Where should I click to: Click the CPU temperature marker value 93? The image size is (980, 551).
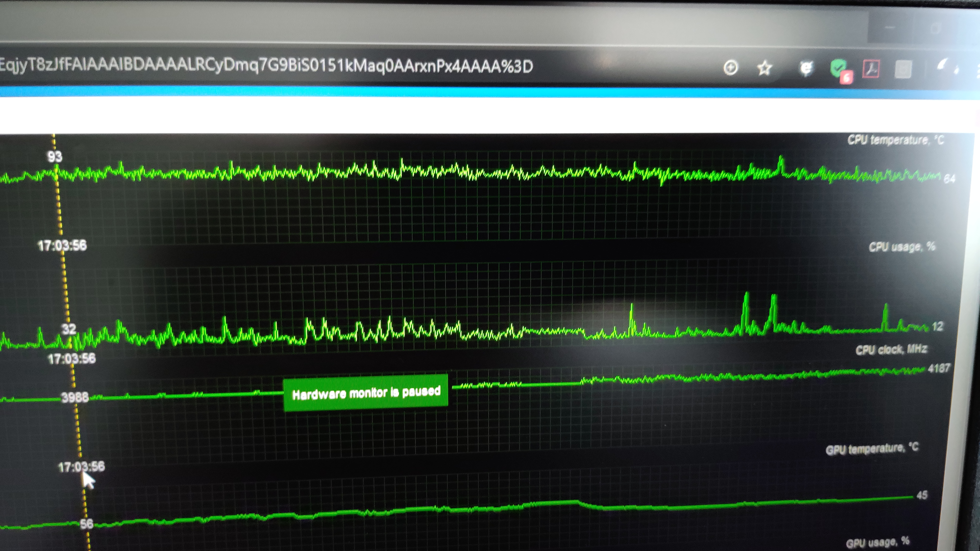54,157
